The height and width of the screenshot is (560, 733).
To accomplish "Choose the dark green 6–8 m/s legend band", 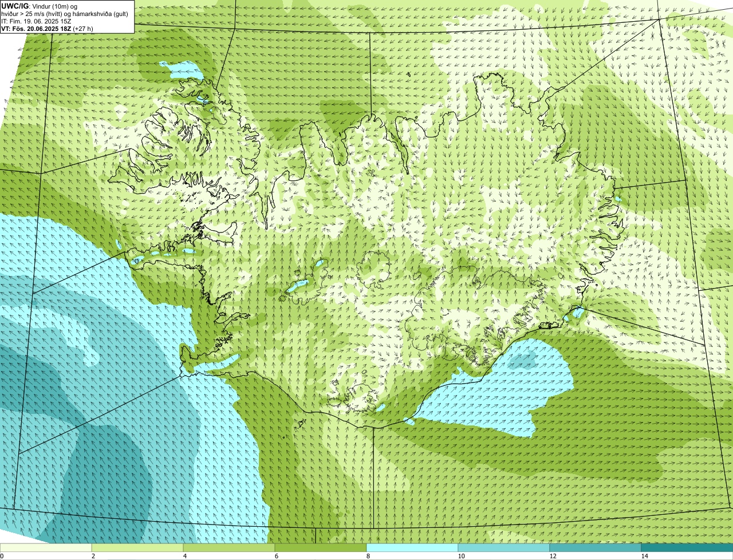I will (321, 547).
